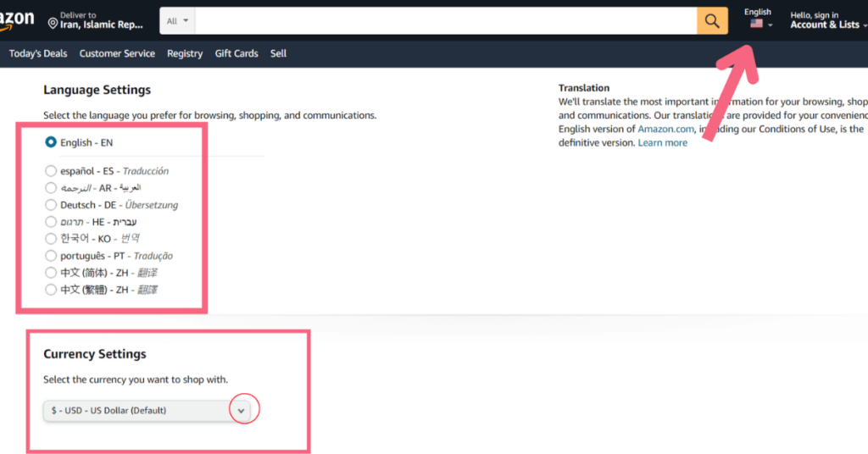Click Deliver to Iran location selector
This screenshot has width=868, height=454.
(x=96, y=20)
